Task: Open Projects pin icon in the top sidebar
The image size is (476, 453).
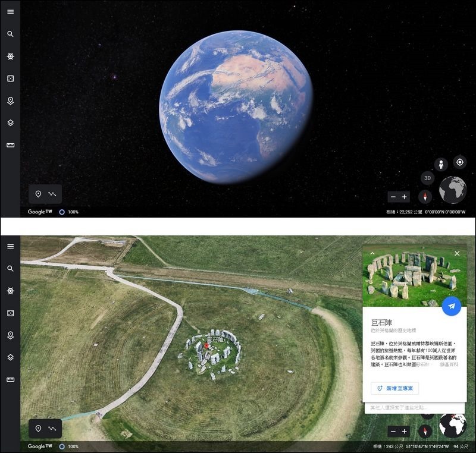Action: [10, 101]
